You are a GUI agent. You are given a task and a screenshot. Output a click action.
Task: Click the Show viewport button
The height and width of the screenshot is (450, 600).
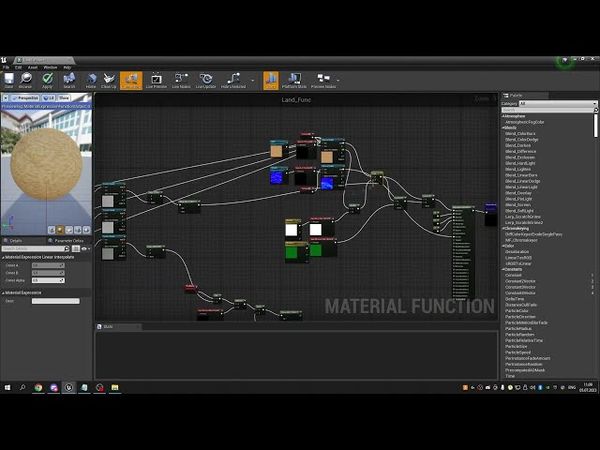tap(64, 98)
